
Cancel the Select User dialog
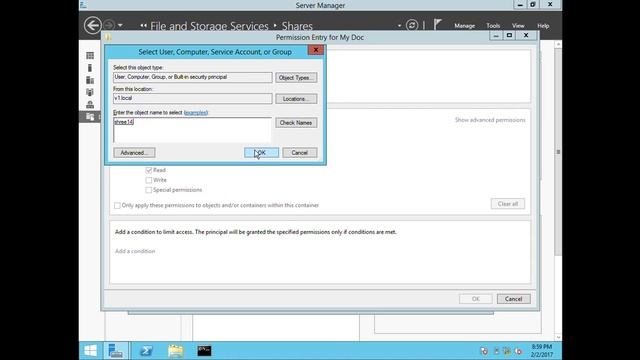coord(300,153)
